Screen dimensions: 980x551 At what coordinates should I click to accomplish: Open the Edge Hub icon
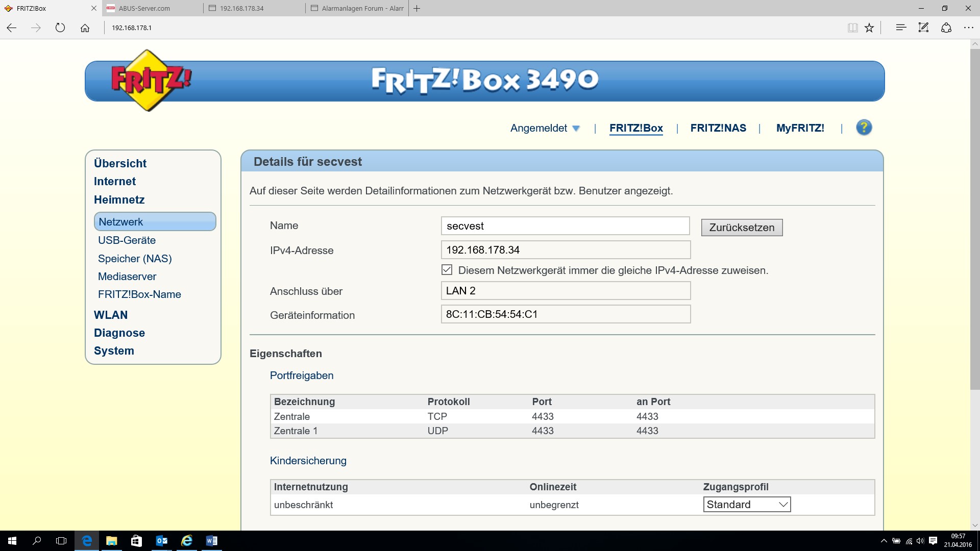point(901,28)
